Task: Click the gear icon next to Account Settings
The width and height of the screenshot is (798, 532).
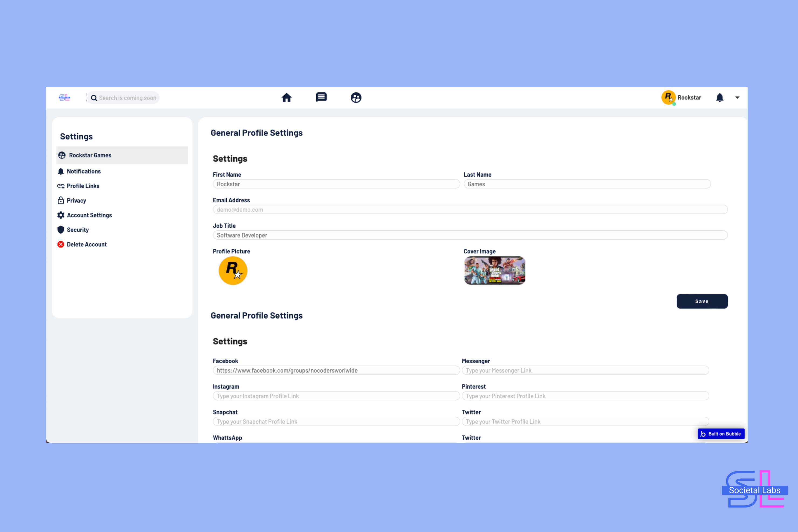Action: coord(61,215)
